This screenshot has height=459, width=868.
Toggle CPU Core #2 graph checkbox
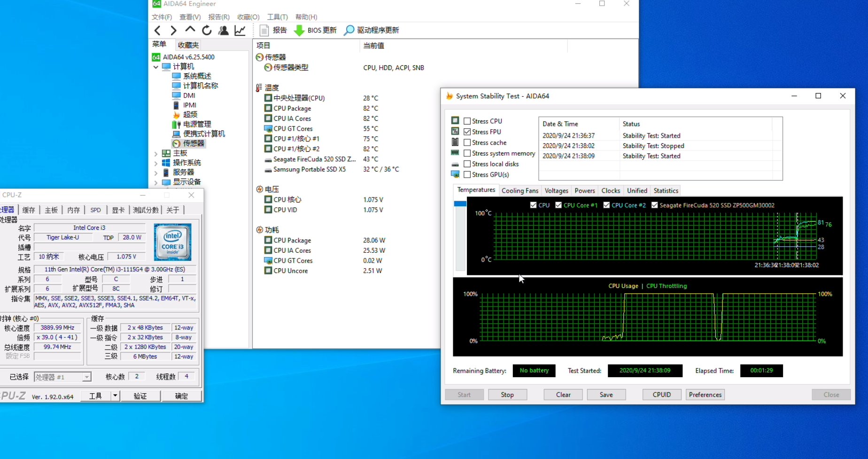[x=606, y=205]
